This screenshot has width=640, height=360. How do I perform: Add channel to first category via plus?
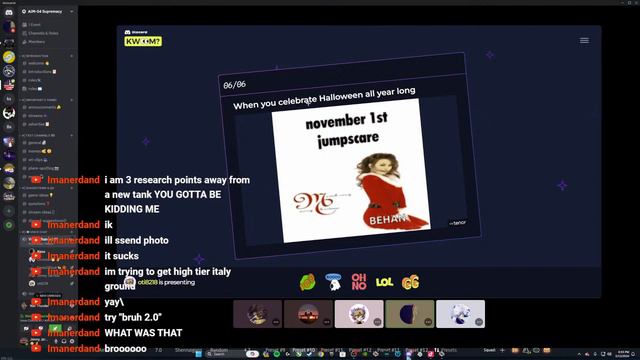coord(72,56)
